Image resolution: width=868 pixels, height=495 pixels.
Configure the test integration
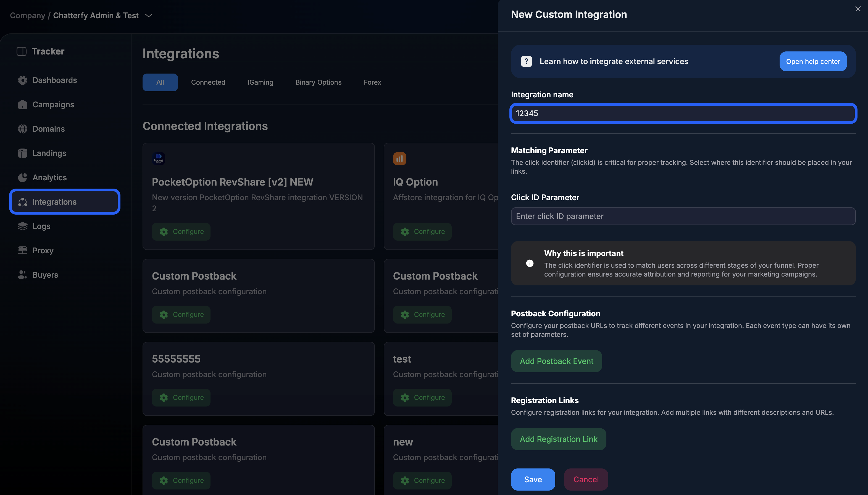pos(422,398)
